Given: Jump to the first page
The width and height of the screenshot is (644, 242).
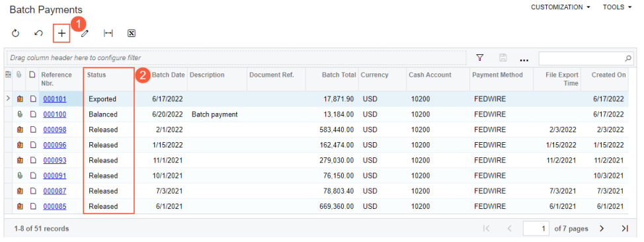Looking at the screenshot, I should click(x=486, y=228).
